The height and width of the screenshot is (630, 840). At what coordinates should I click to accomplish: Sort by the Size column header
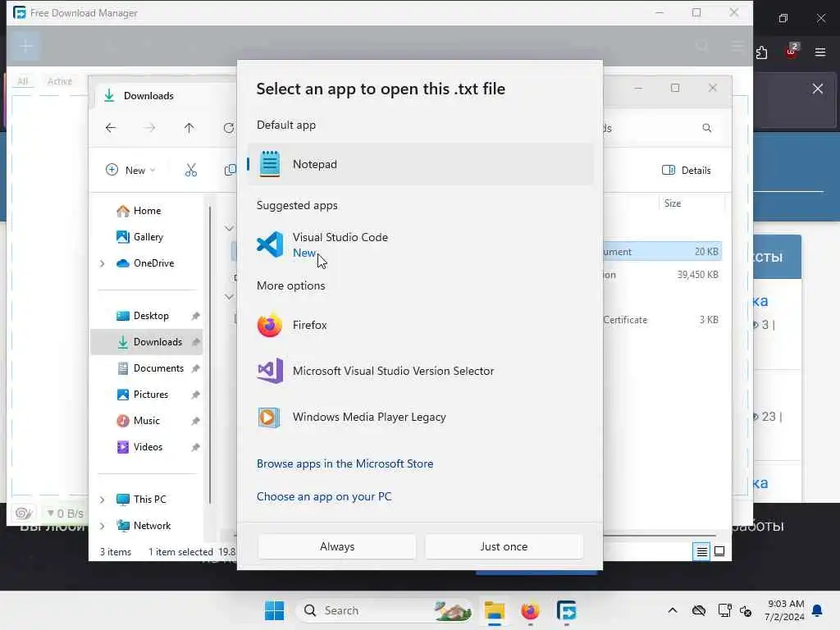pos(691,203)
